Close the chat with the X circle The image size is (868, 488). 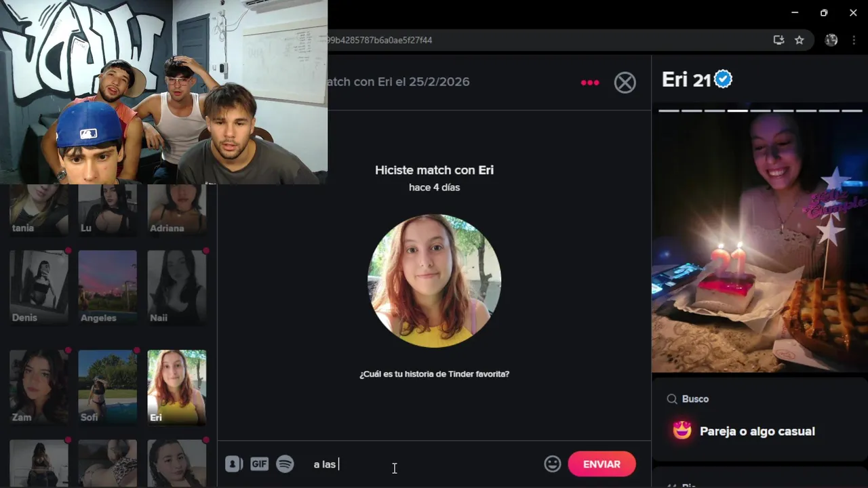[x=625, y=83]
